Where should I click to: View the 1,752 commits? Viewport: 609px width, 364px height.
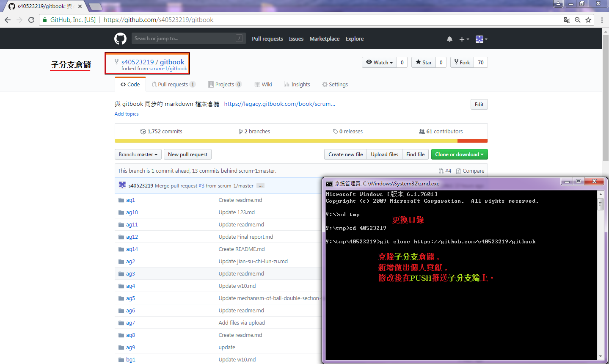(161, 131)
